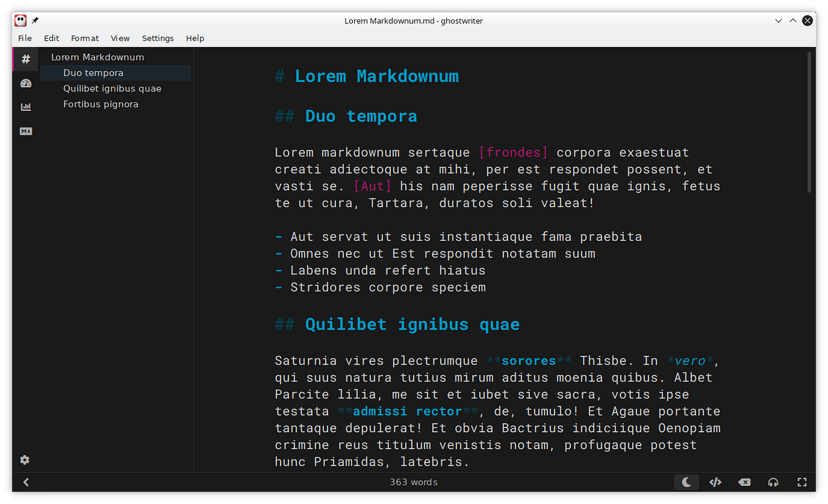Collapse the sidebar with the left arrow
The width and height of the screenshot is (828, 504).
[x=26, y=482]
